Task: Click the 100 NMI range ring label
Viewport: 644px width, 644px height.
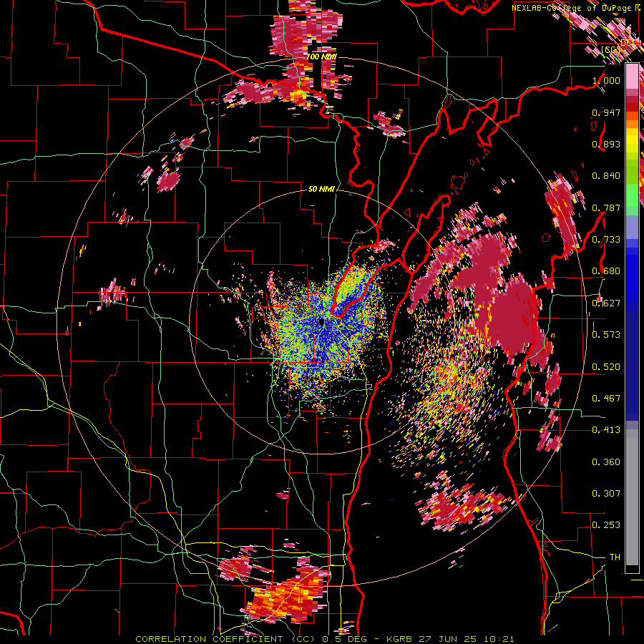Action: point(321,57)
